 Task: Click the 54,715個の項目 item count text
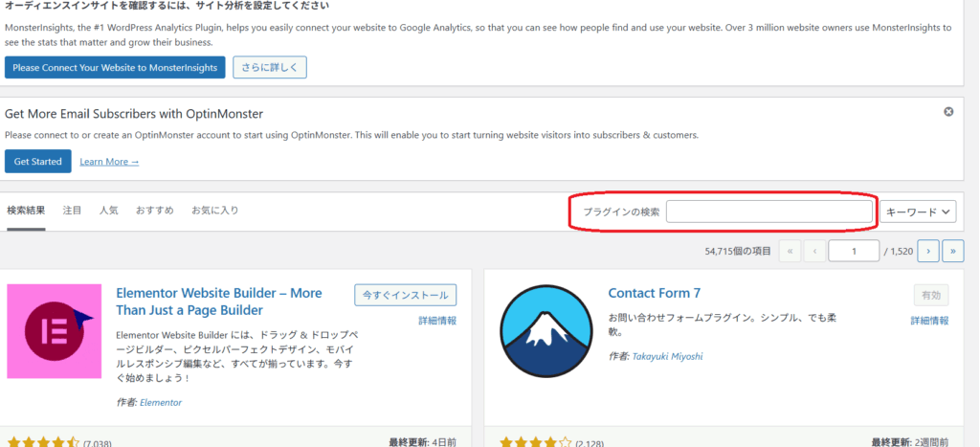tap(738, 252)
